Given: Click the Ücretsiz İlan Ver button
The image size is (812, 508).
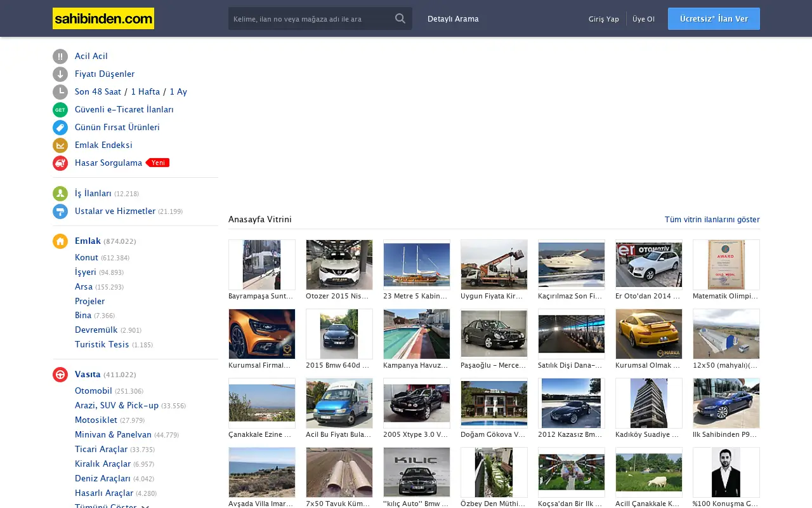Looking at the screenshot, I should point(714,19).
